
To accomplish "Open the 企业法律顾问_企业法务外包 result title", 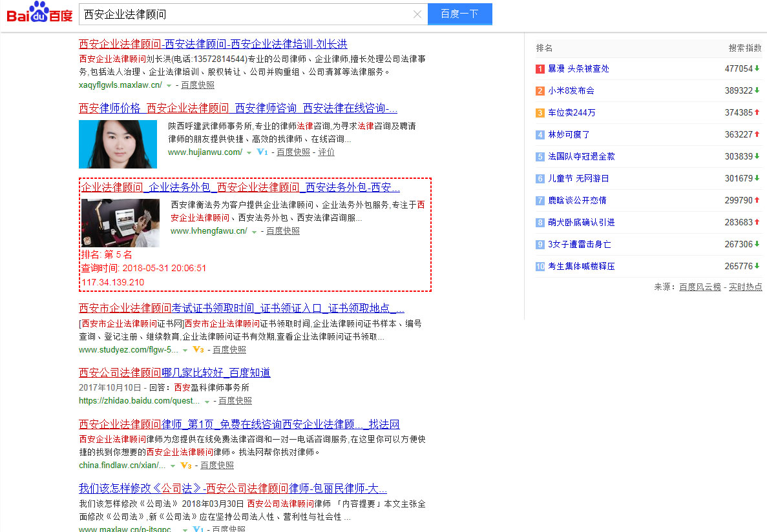I will [x=240, y=187].
